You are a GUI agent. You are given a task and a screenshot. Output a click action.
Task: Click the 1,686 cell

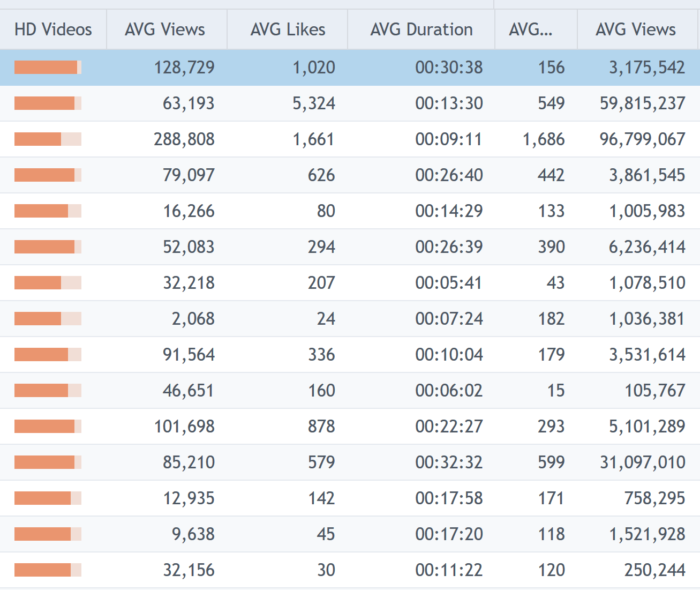click(x=544, y=139)
